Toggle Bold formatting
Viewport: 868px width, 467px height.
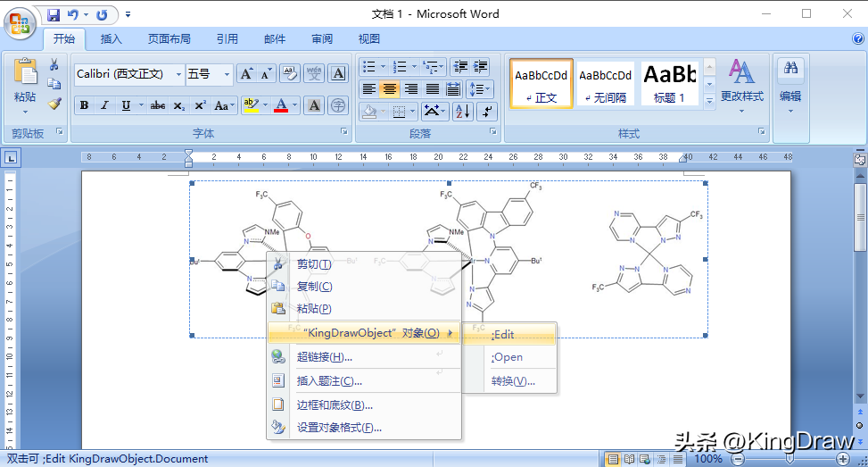pyautogui.click(x=84, y=105)
